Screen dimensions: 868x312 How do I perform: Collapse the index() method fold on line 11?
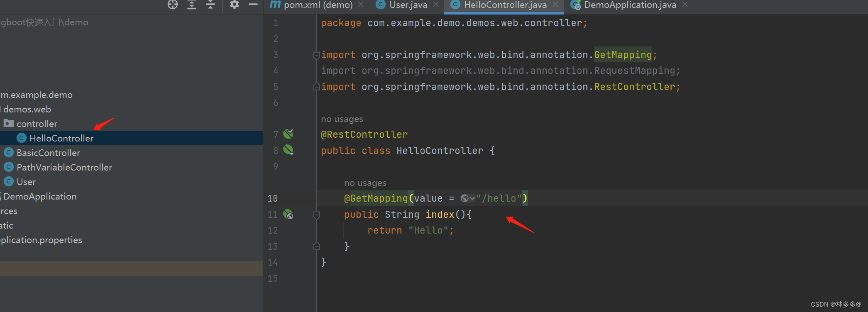click(x=316, y=214)
